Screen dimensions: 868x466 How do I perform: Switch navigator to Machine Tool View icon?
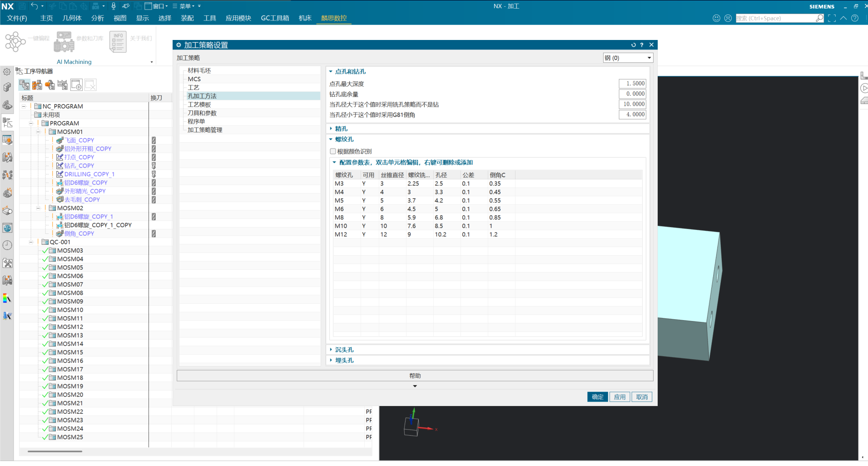coord(37,85)
